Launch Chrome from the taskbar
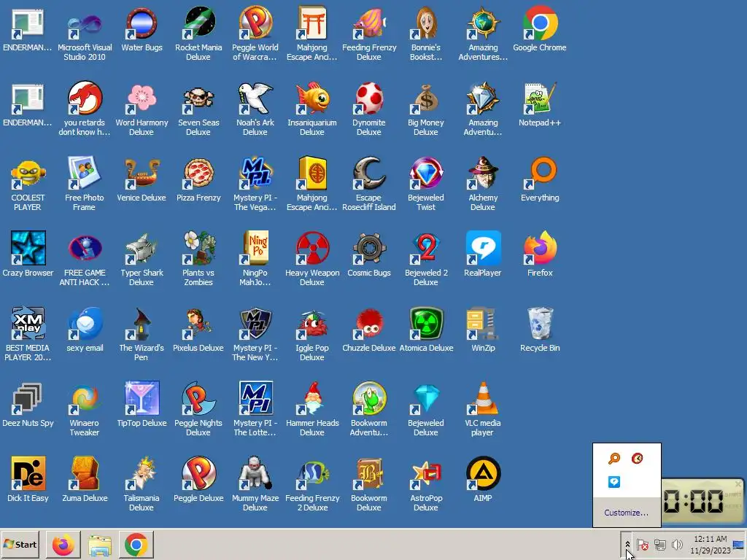 (x=136, y=545)
